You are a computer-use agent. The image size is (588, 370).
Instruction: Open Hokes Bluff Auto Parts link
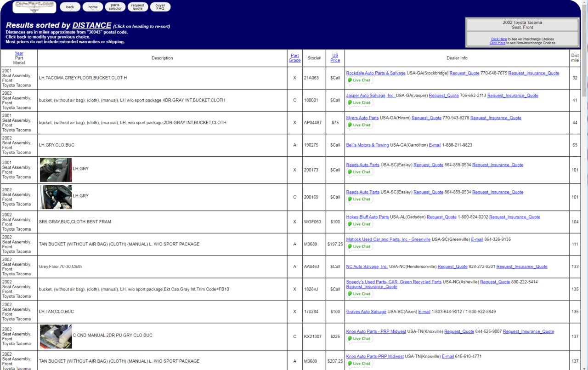coord(367,217)
